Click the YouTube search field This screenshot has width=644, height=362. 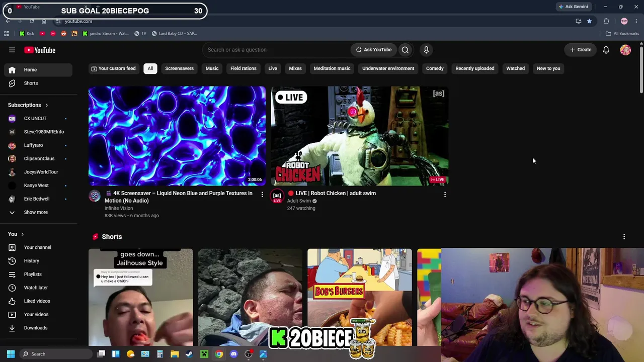[276, 50]
